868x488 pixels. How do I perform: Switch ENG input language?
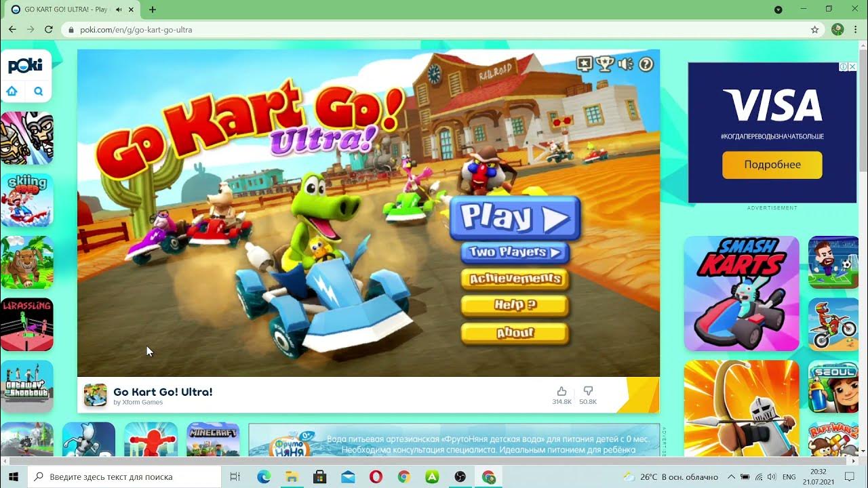[x=789, y=476]
